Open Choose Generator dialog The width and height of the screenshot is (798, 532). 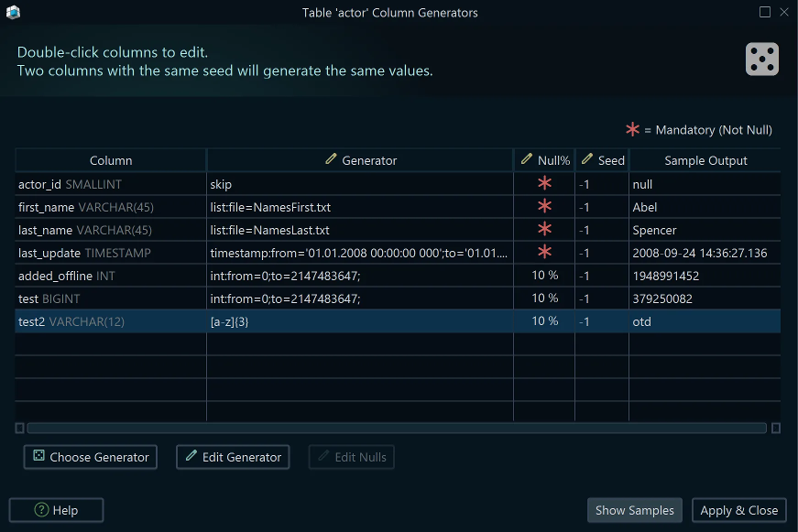[90, 457]
